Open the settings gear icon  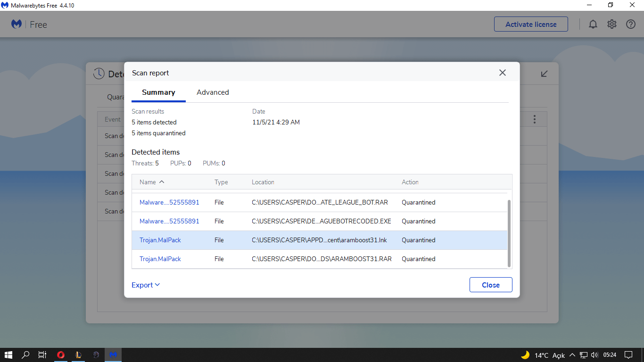pyautogui.click(x=612, y=24)
